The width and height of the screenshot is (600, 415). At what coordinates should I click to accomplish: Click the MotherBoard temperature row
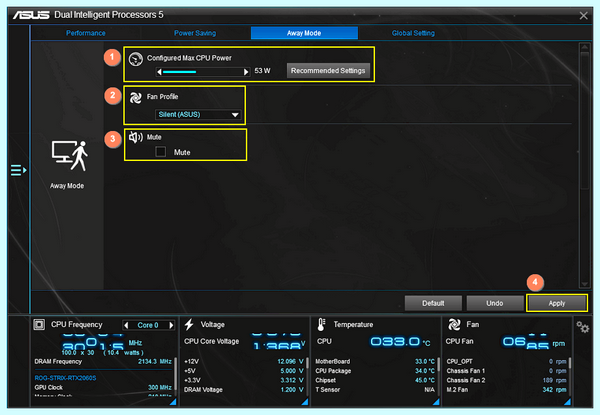[375, 361]
